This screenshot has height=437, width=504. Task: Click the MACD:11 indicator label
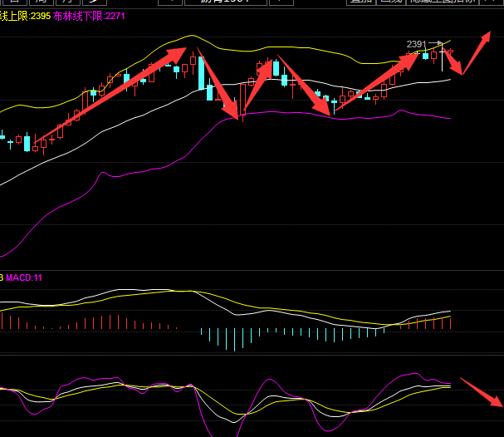[24, 277]
